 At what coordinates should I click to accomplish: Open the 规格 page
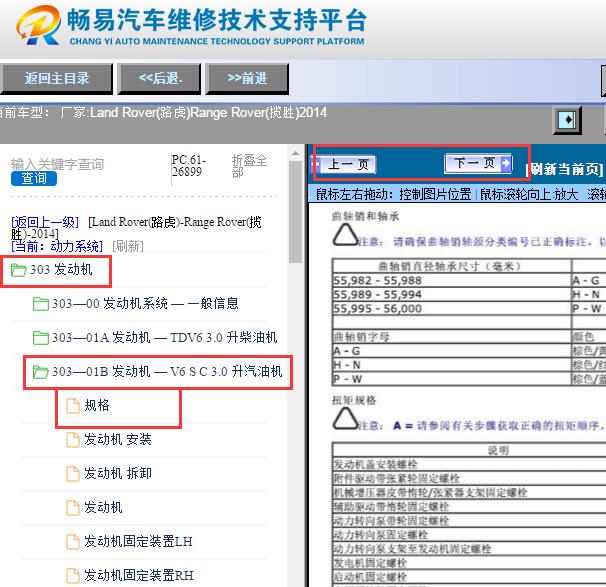(x=97, y=406)
